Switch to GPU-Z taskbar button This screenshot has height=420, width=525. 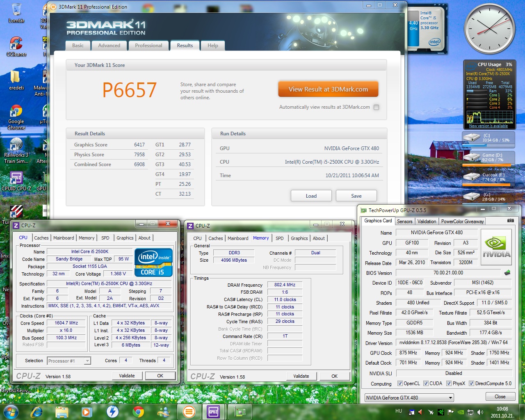click(x=240, y=411)
